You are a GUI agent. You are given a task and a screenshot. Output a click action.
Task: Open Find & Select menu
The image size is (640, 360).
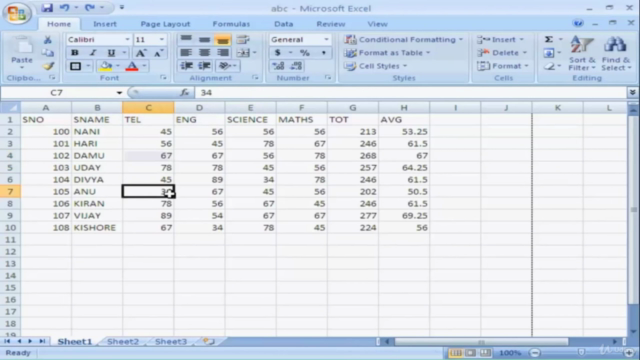pyautogui.click(x=616, y=53)
